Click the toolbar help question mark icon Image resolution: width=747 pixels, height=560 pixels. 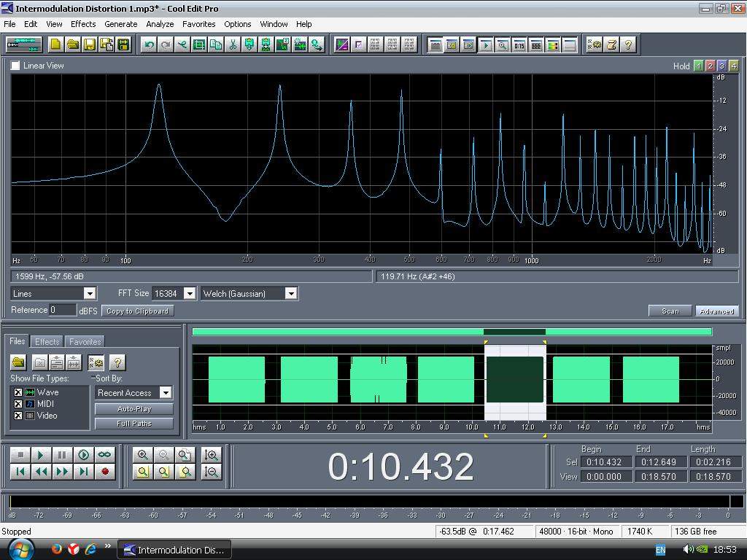[628, 44]
